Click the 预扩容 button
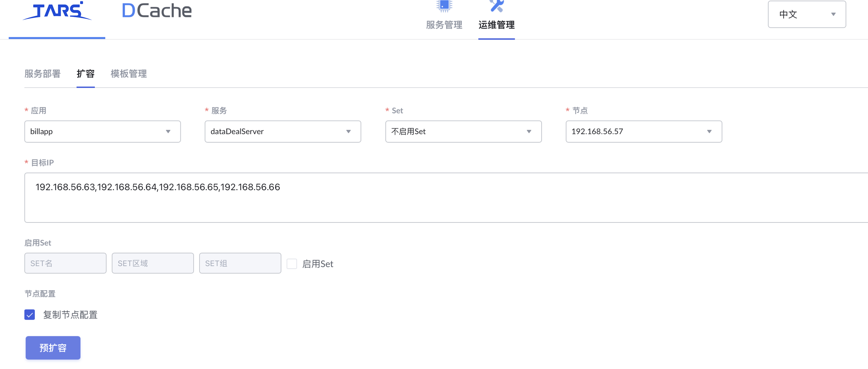The image size is (868, 369). coord(53,348)
